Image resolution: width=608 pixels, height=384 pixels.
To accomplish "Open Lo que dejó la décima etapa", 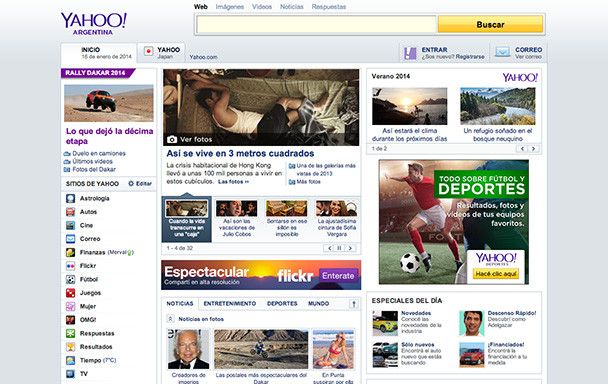I will click(x=109, y=136).
